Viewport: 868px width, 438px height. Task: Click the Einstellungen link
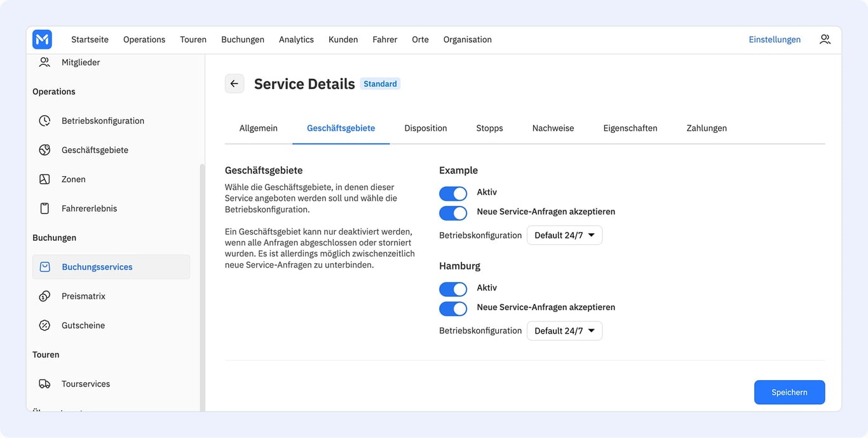[775, 39]
